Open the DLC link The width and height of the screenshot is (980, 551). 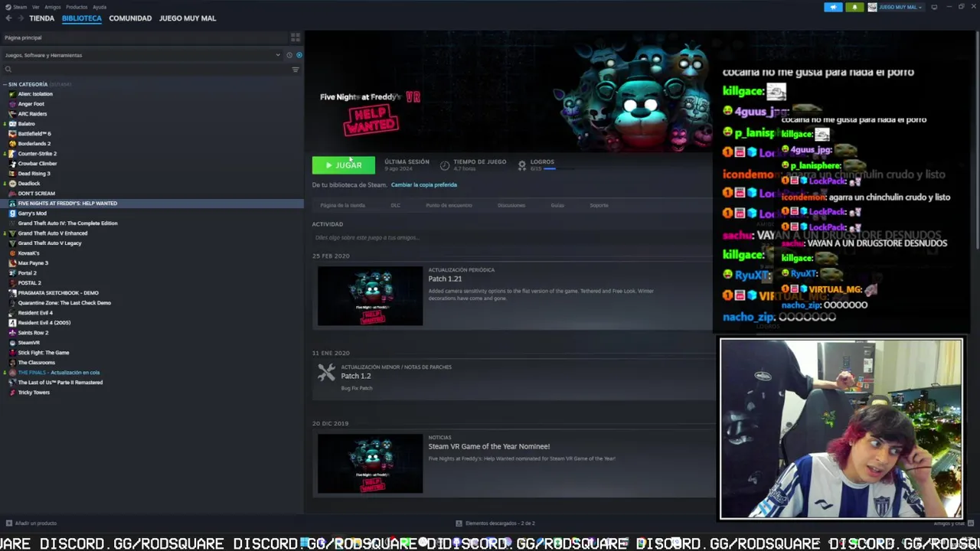(x=395, y=205)
